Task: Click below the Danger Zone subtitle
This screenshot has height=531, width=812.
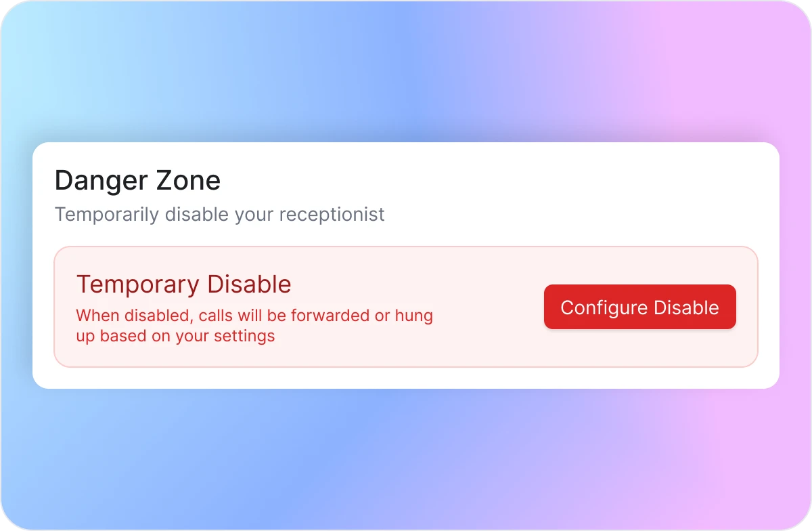Action: click(219, 234)
